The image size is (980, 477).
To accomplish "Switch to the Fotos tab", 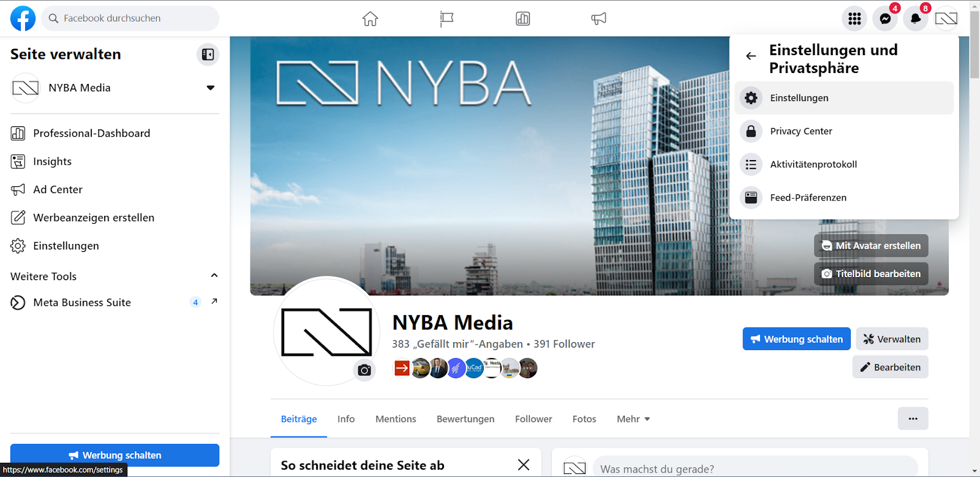I will [584, 419].
